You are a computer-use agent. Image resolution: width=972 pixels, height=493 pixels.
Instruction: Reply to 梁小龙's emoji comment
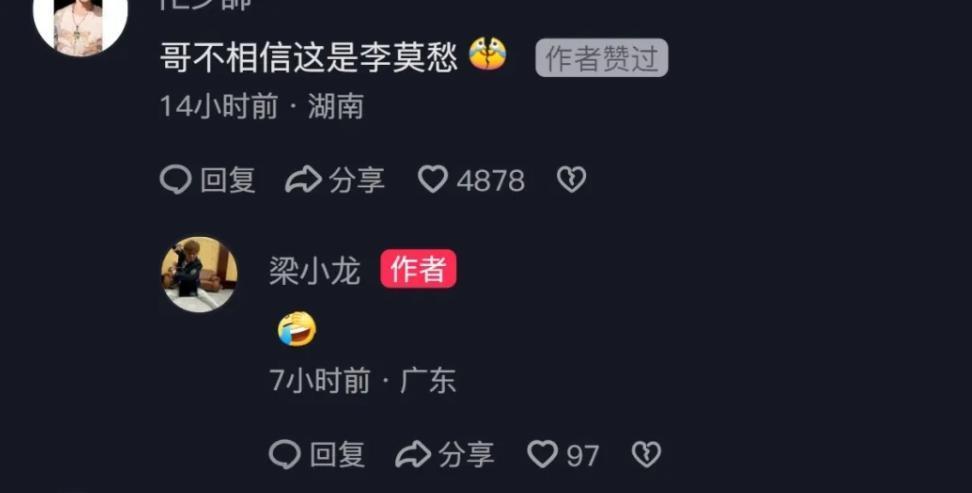click(x=317, y=455)
